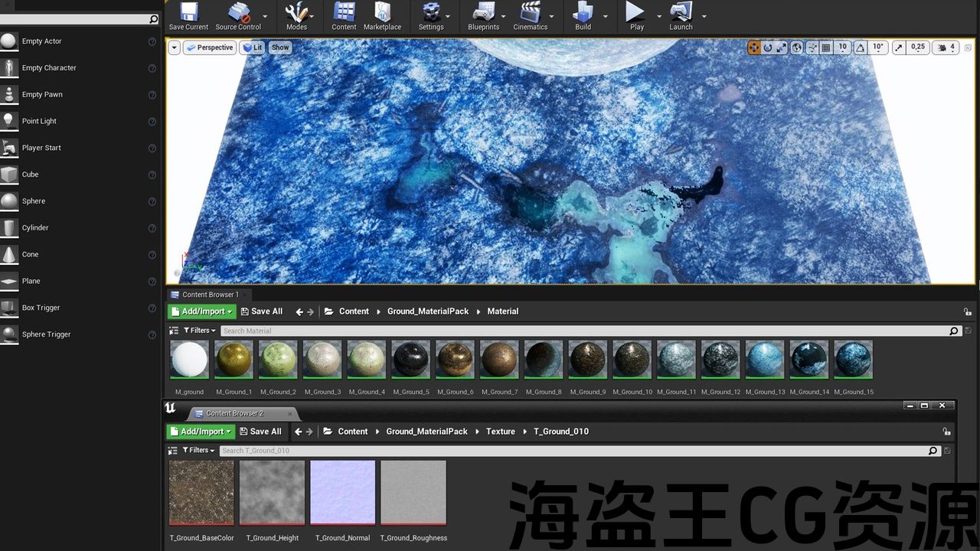This screenshot has height=551, width=980.
Task: Click the Save Current toolbar icon
Action: 188,13
